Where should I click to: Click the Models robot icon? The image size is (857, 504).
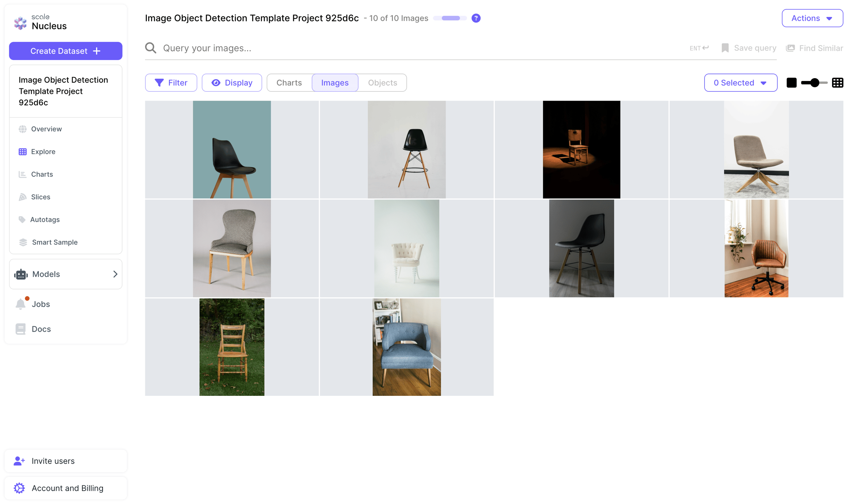point(21,274)
